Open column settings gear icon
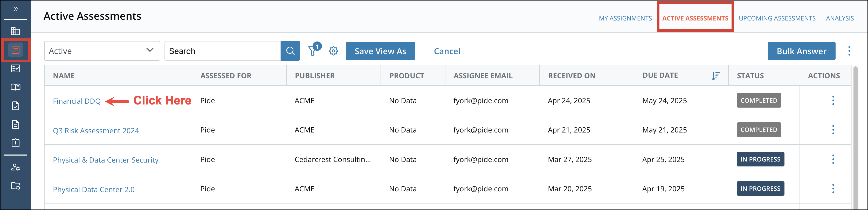 tap(333, 51)
